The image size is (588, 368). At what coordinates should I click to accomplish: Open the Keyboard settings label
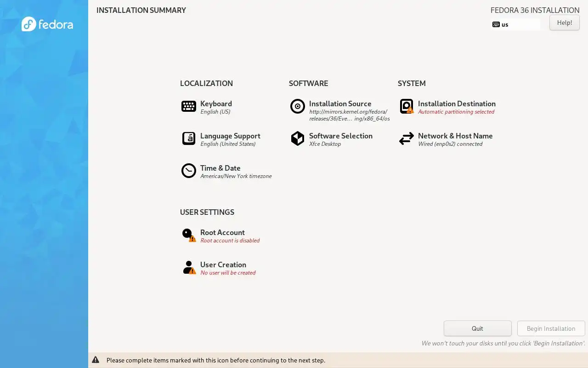click(216, 103)
